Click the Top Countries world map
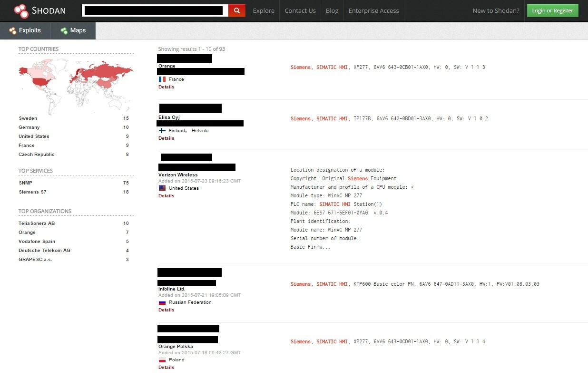 click(76, 83)
